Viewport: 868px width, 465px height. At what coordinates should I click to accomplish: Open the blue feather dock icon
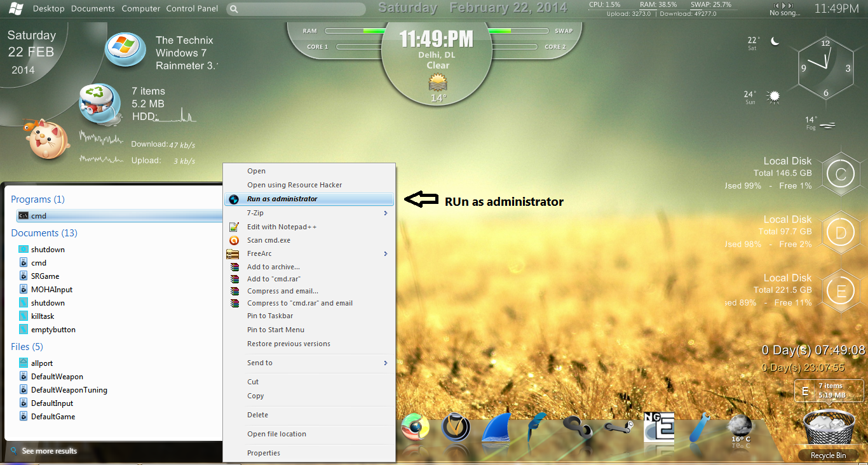[x=538, y=427]
